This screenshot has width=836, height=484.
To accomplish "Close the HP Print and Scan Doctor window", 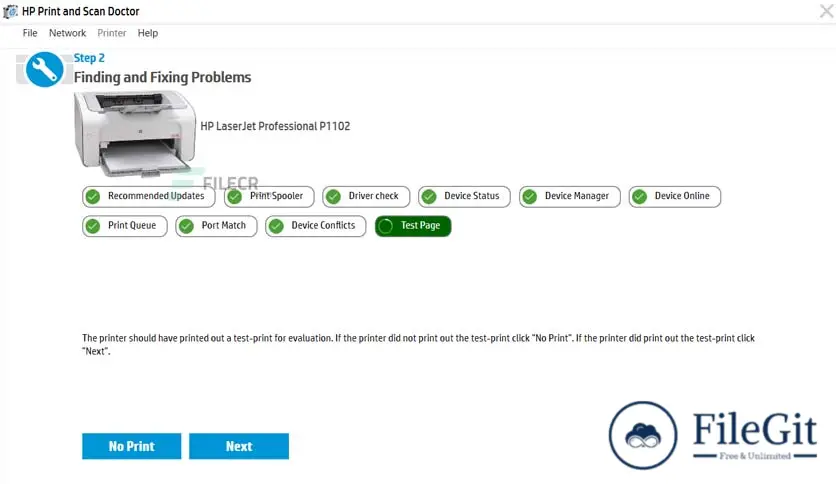I will coord(826,11).
